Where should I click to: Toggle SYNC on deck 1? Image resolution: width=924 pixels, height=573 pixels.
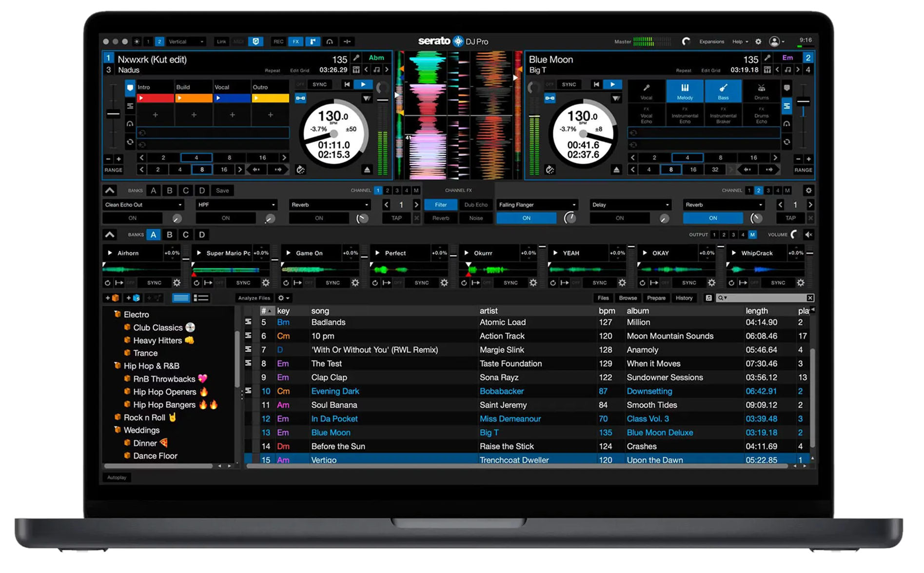tap(320, 84)
